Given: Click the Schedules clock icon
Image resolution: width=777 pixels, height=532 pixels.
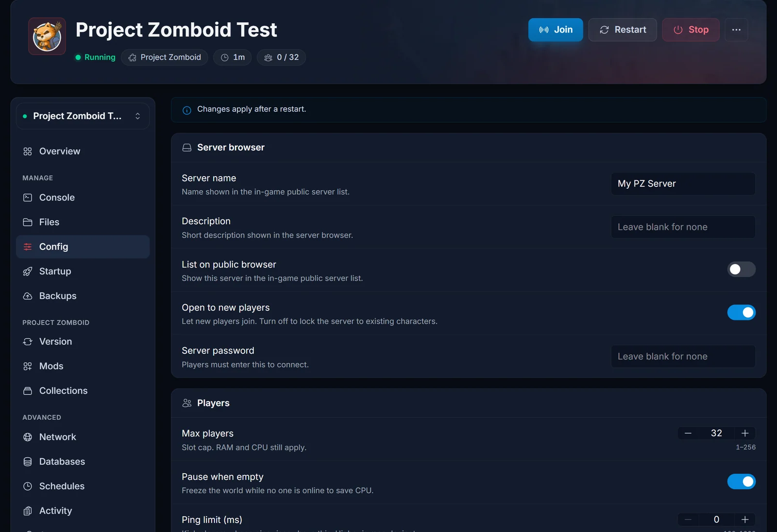Looking at the screenshot, I should point(28,486).
